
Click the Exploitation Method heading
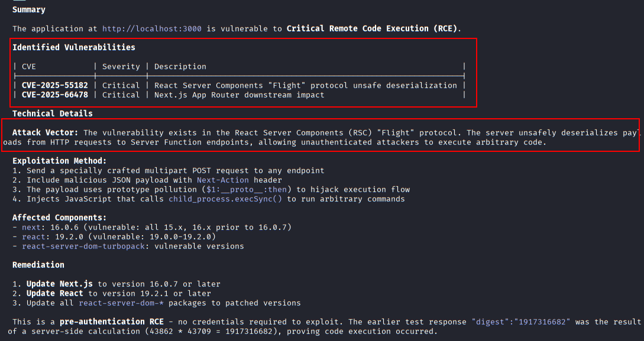click(x=60, y=161)
